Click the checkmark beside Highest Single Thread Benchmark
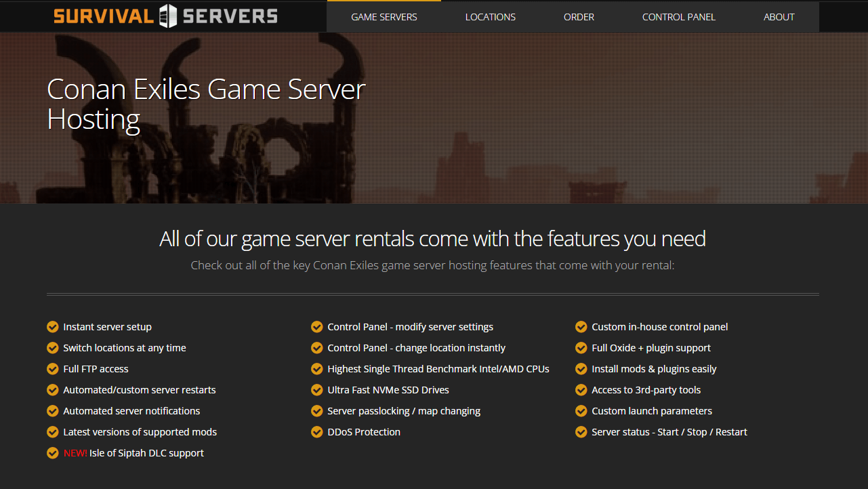868x489 pixels. pos(316,369)
